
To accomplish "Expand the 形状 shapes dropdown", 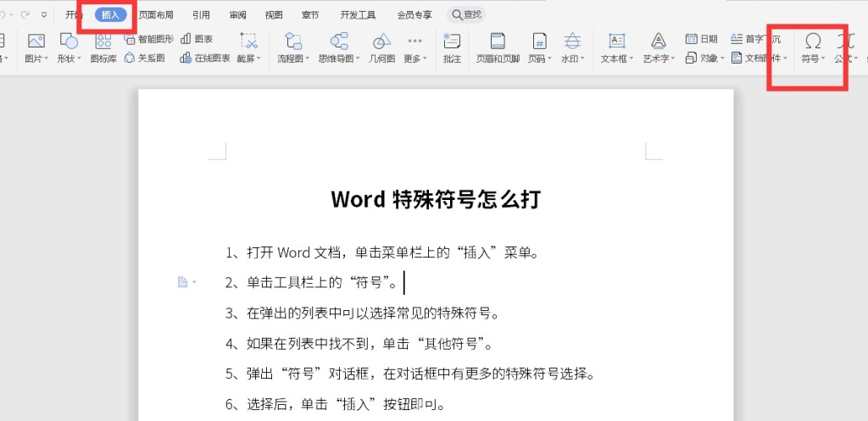I will pyautogui.click(x=69, y=58).
